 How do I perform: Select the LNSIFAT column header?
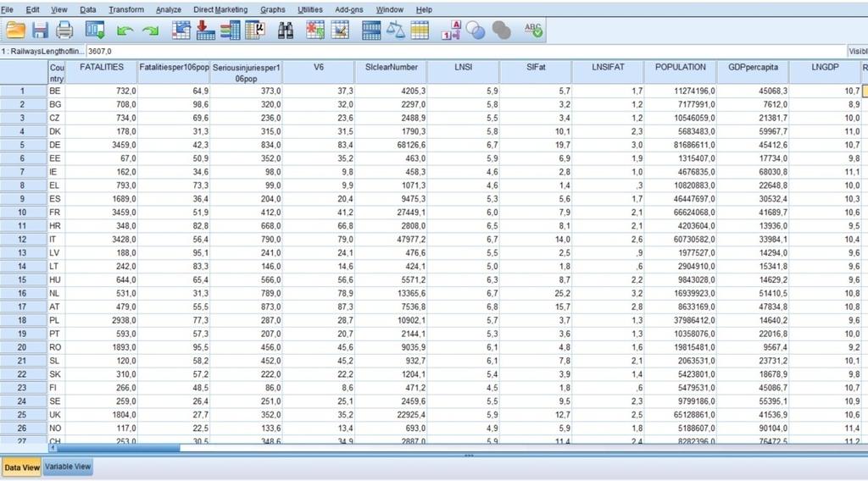[x=608, y=73]
